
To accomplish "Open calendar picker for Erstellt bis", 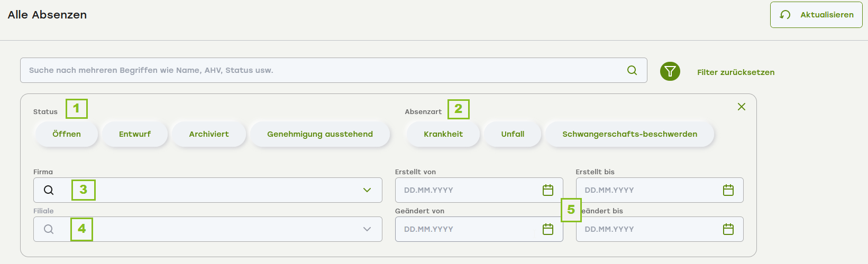I will coord(728,190).
